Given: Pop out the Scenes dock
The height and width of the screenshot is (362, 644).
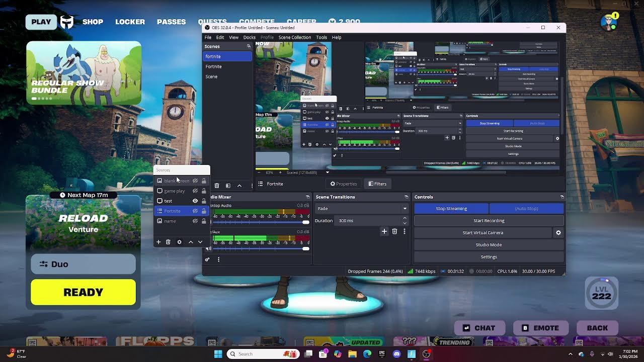Looking at the screenshot, I should (x=248, y=46).
